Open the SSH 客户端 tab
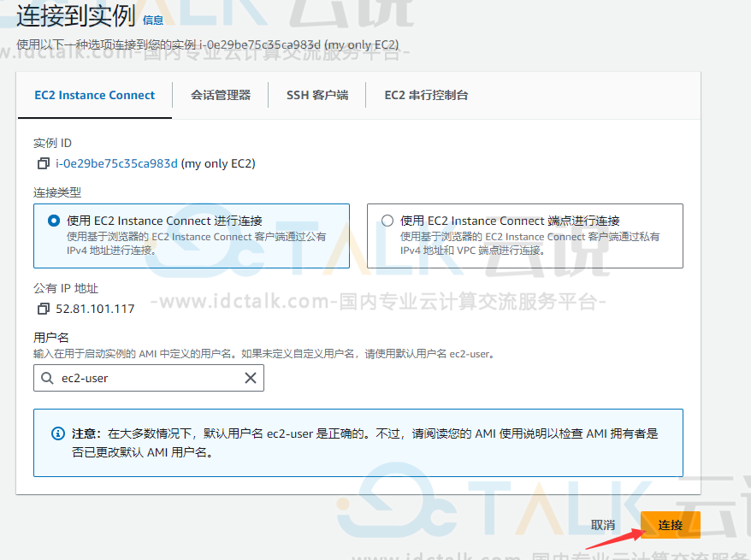The height and width of the screenshot is (560, 751). 317,95
